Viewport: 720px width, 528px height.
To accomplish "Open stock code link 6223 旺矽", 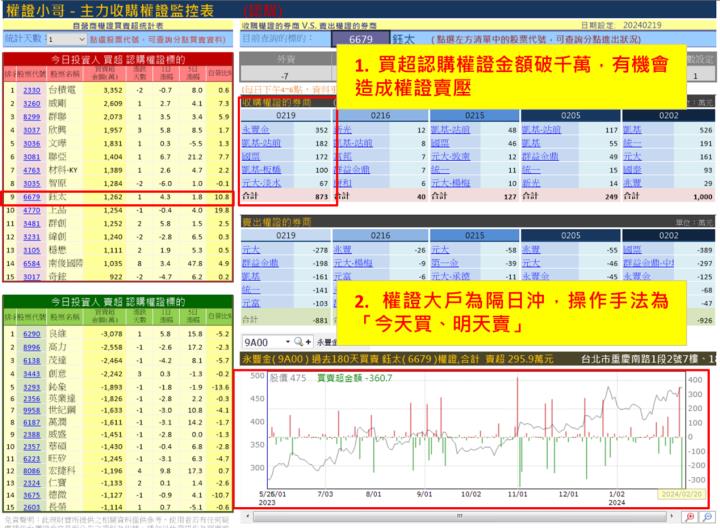I will 32,459.
